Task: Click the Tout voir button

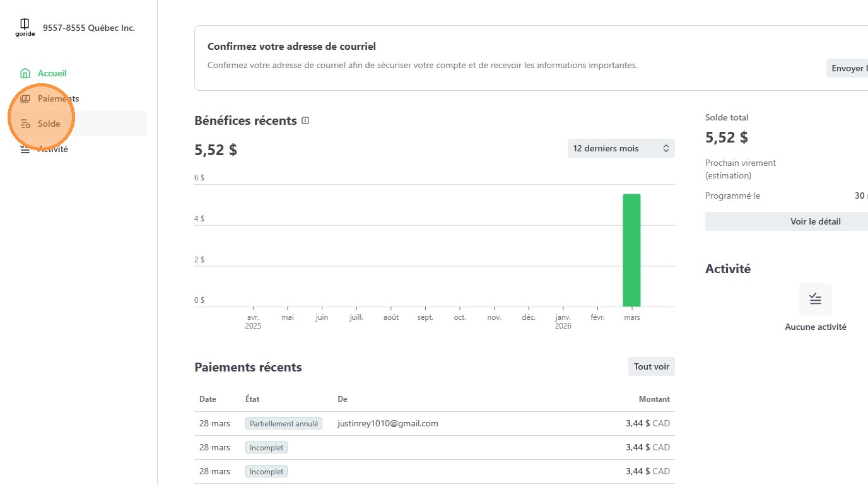Action: pos(651,366)
